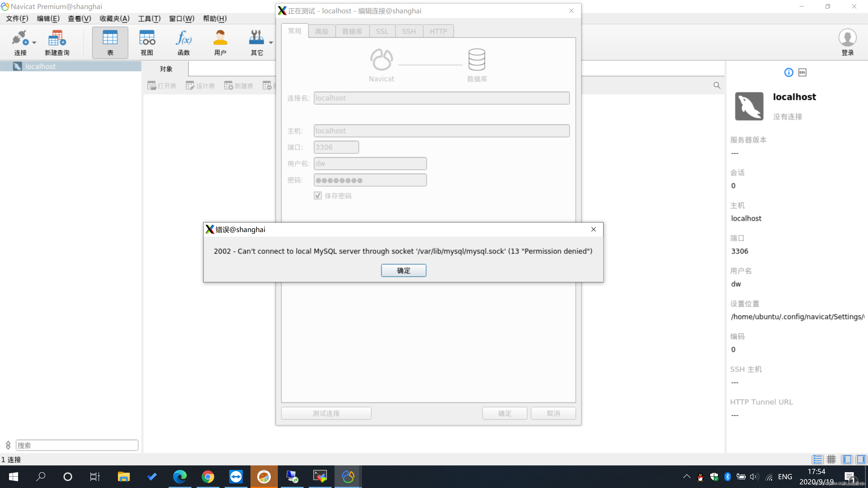Image resolution: width=868 pixels, height=488 pixels.
Task: Open Google Chrome from the taskbar
Action: 208,477
